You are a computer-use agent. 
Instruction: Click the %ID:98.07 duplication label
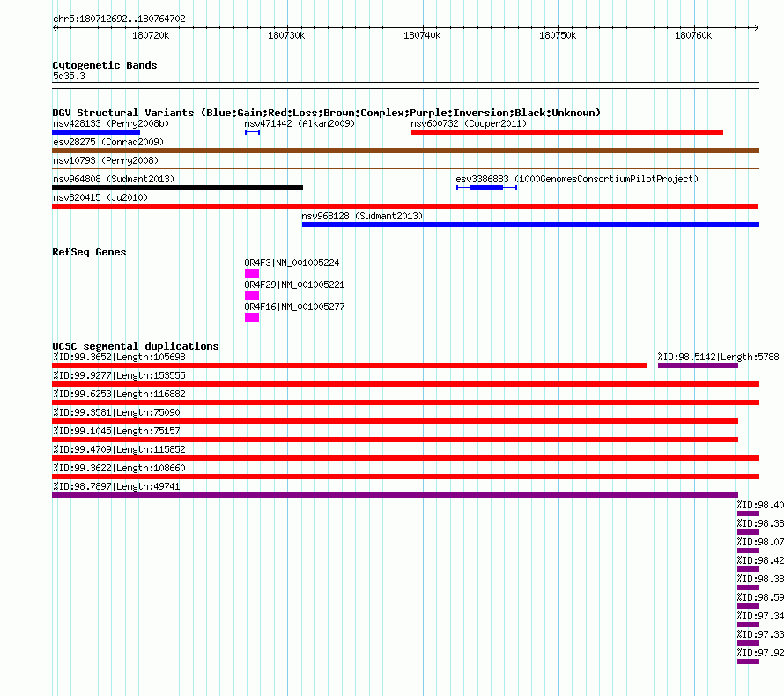pyautogui.click(x=760, y=542)
